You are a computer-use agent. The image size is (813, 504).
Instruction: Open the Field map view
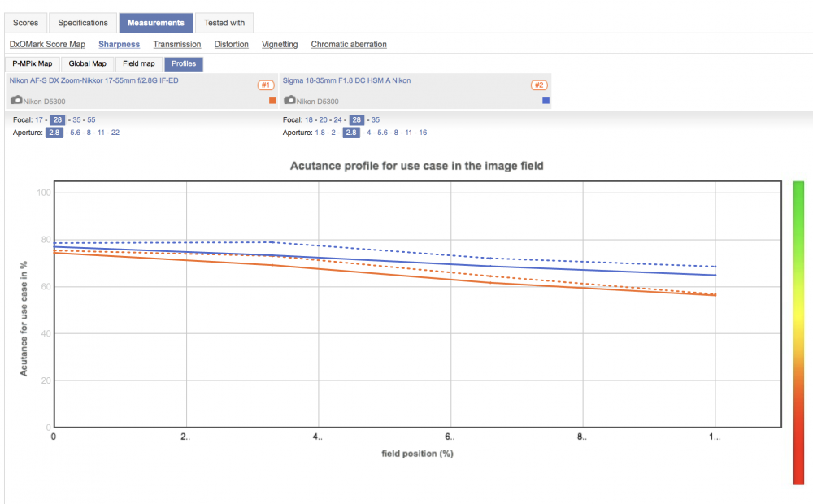click(x=139, y=63)
